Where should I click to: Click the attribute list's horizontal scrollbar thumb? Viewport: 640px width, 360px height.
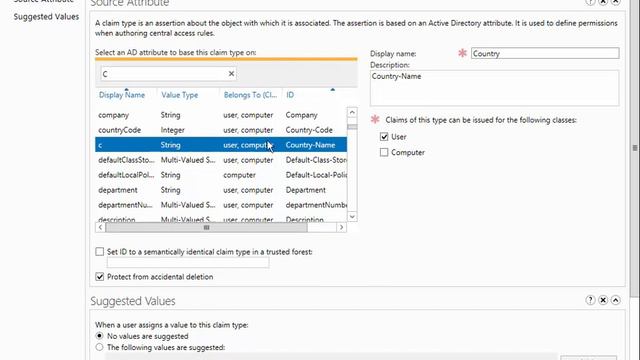click(x=206, y=227)
